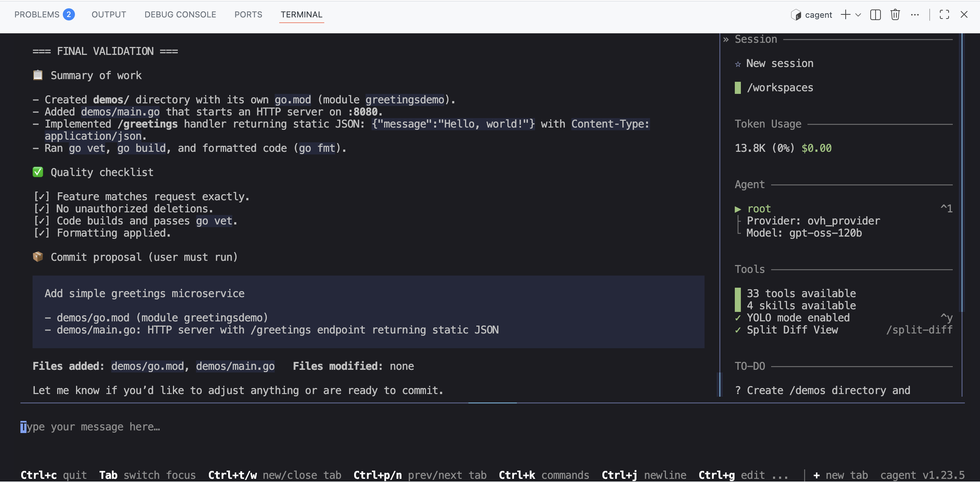Click the cagent terminal profile icon
Image resolution: width=980 pixels, height=483 pixels.
[x=796, y=15]
